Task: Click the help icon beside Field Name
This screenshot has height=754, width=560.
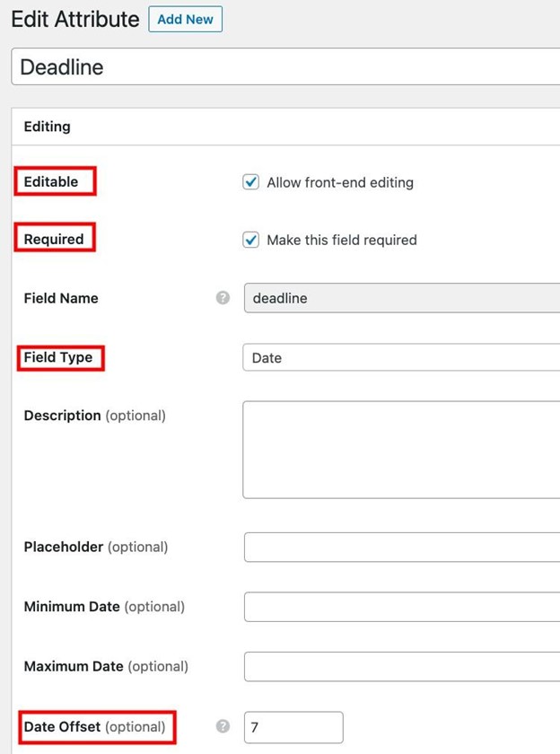Action: pyautogui.click(x=223, y=298)
